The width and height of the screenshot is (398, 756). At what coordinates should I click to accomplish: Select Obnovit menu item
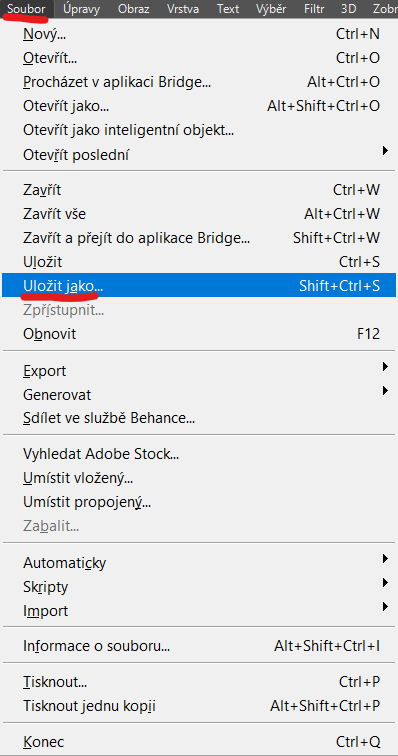pos(199,334)
